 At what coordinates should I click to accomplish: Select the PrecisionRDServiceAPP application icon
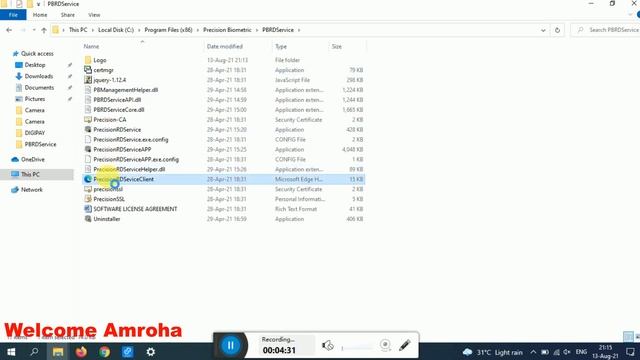[x=88, y=149]
